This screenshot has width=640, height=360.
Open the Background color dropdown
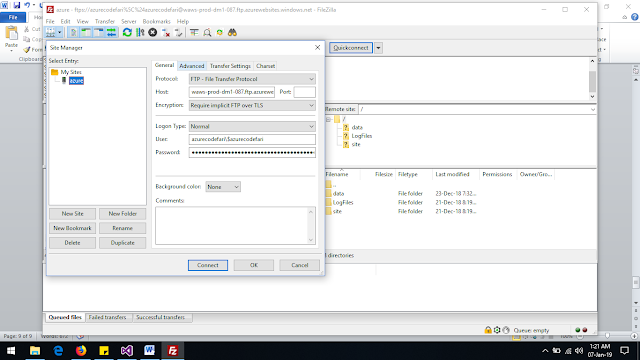(x=223, y=187)
